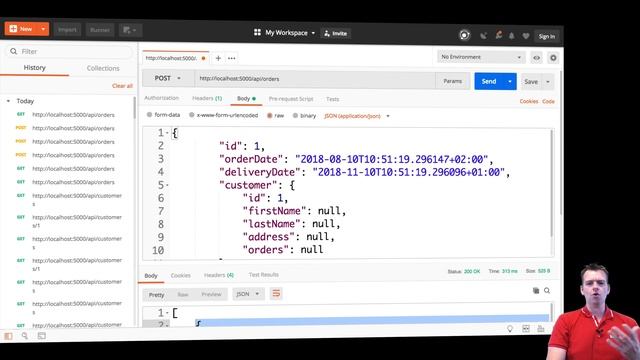Select the raw radio button

(269, 116)
